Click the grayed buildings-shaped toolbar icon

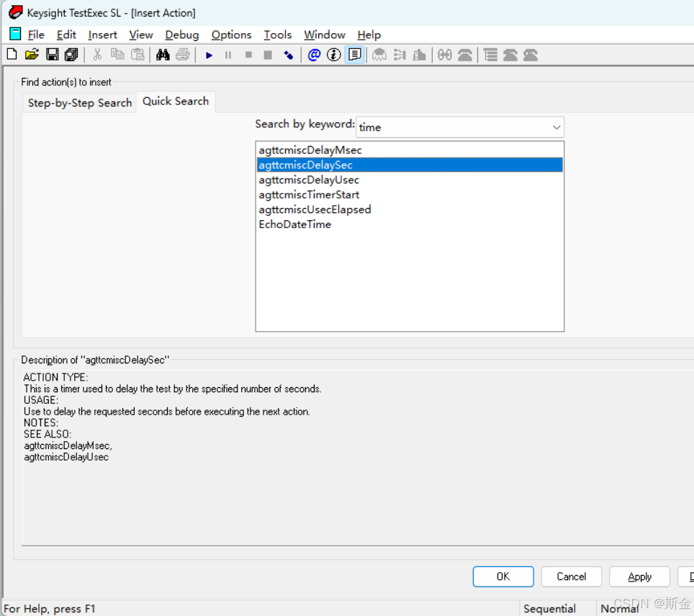(x=419, y=55)
